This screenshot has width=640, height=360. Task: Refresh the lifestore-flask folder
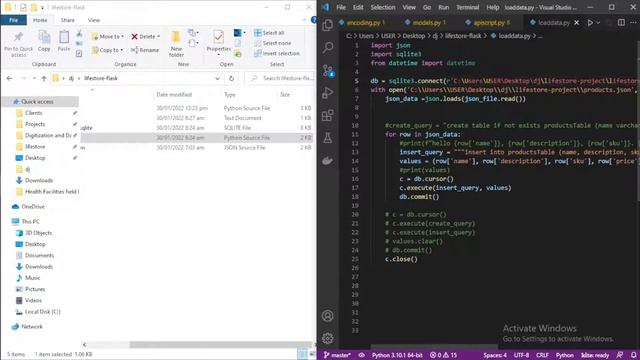point(231,78)
